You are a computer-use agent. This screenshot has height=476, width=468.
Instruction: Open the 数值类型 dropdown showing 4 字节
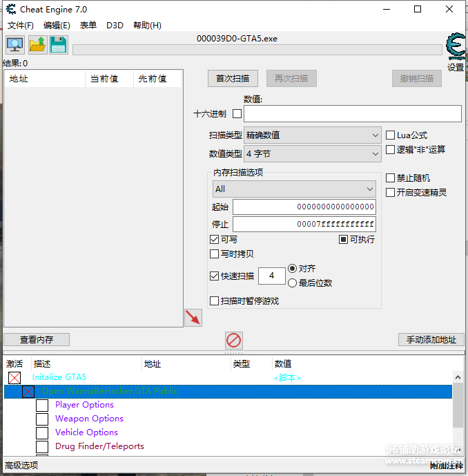click(x=313, y=154)
